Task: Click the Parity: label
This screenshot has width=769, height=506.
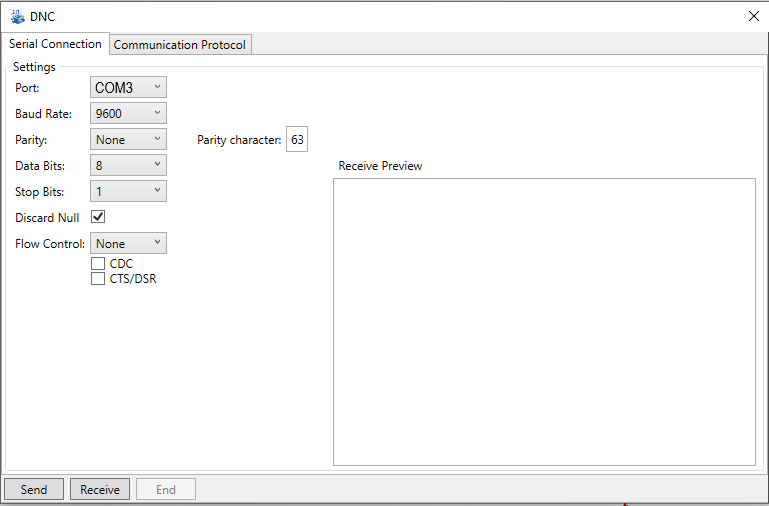Action: pos(31,140)
